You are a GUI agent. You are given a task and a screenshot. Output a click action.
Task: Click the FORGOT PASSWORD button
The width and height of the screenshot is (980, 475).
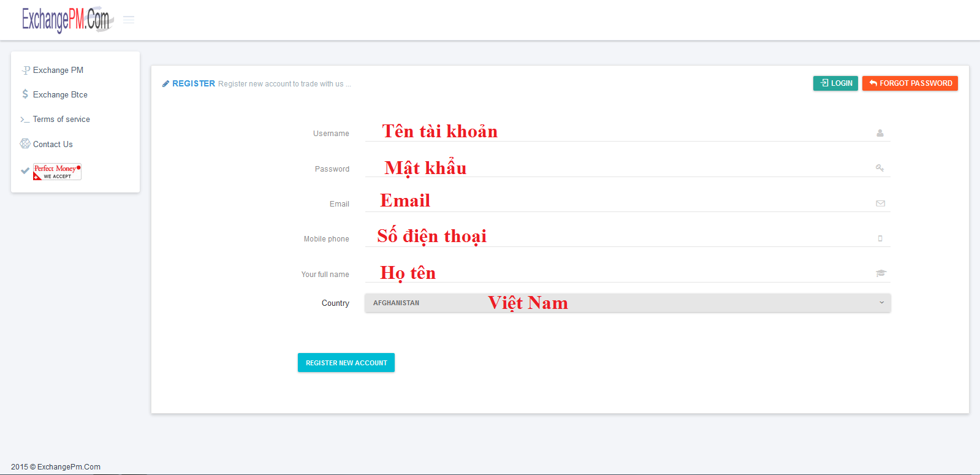[910, 83]
